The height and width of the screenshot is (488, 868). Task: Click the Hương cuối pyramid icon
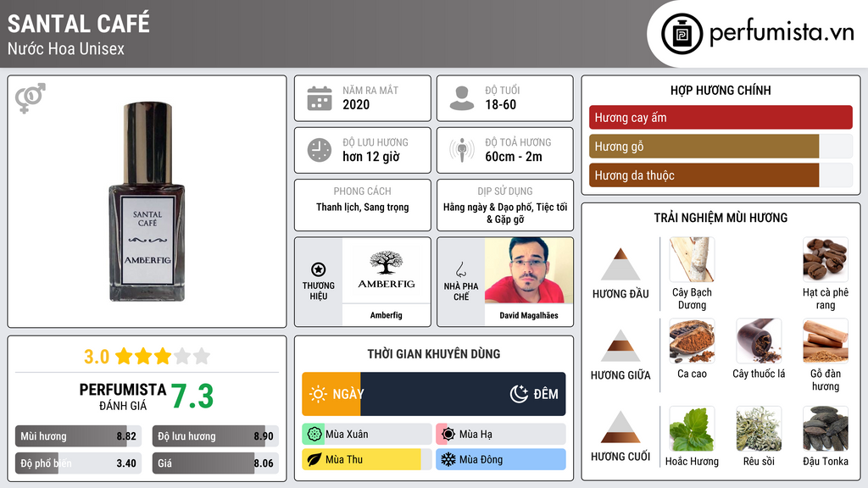(620, 427)
